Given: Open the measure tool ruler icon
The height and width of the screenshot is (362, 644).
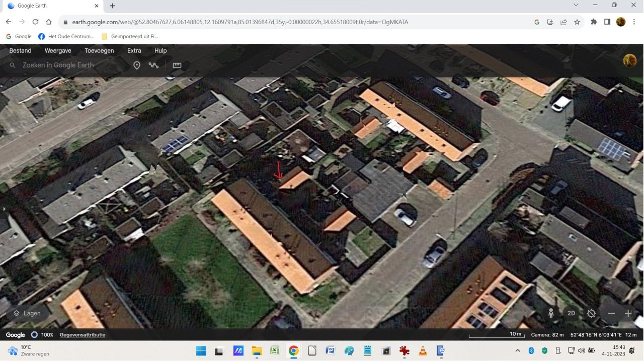Looking at the screenshot, I should [x=177, y=65].
